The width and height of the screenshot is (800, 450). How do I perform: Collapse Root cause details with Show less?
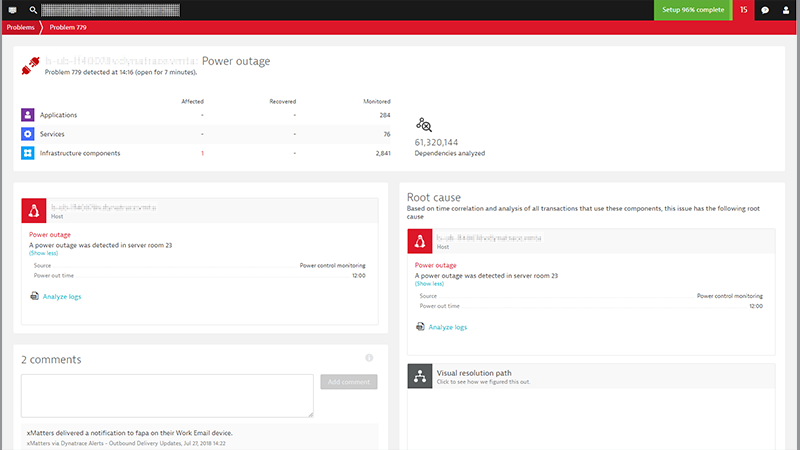(429, 284)
